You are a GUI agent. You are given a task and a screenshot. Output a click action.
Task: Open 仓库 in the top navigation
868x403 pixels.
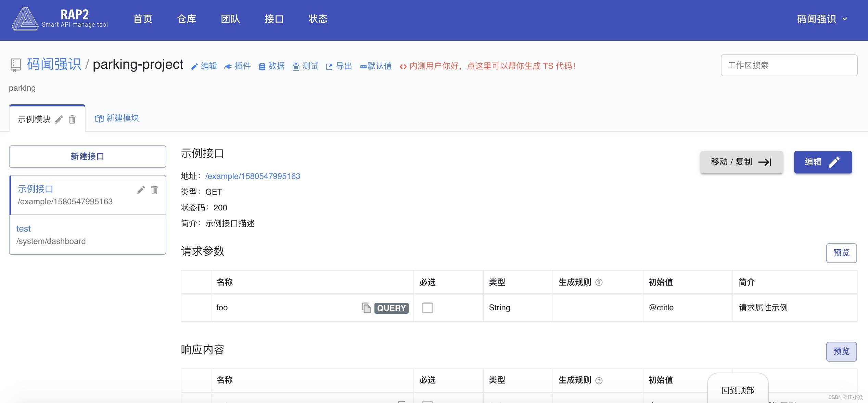(x=187, y=19)
